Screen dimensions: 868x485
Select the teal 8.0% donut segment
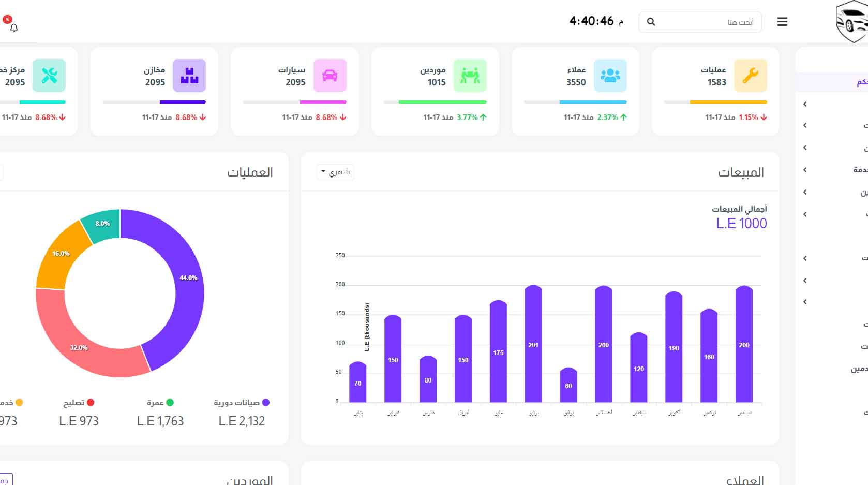103,224
